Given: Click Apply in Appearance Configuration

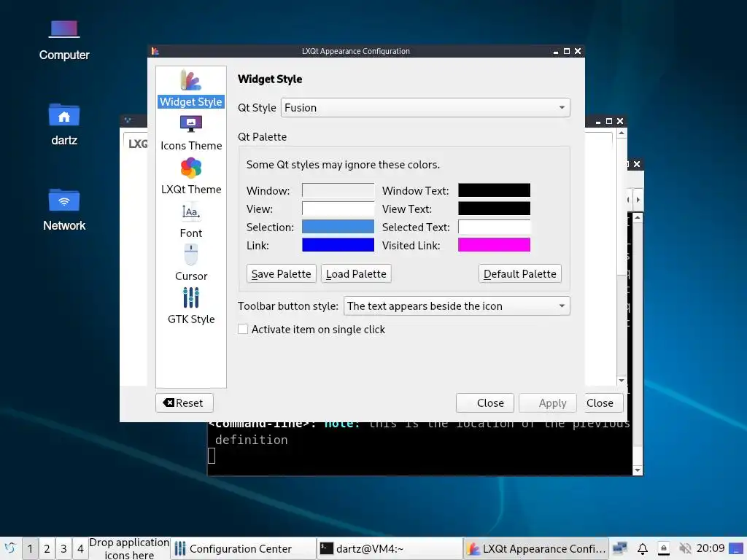Looking at the screenshot, I should coord(547,402).
